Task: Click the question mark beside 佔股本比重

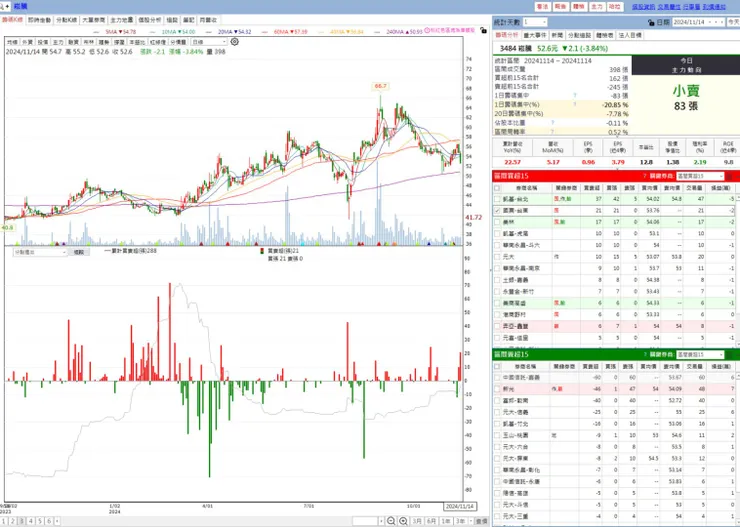Action: click(x=552, y=122)
